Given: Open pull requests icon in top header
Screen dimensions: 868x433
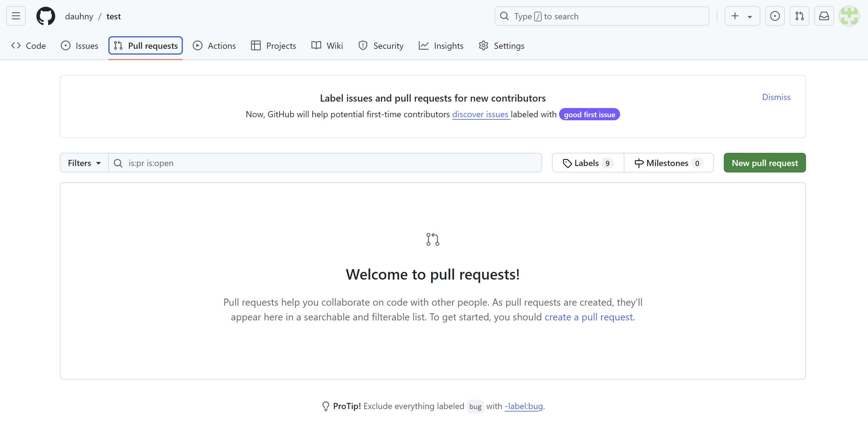Looking at the screenshot, I should (x=799, y=16).
